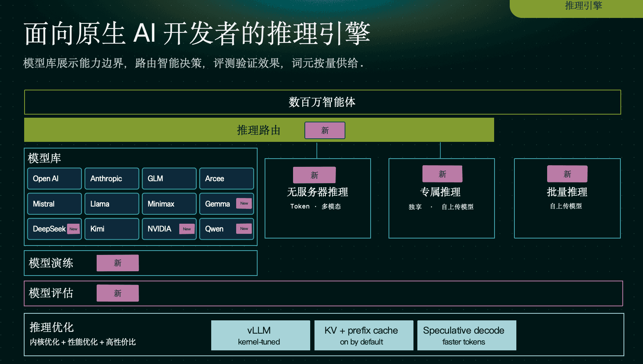Select the vLLM kernel-tuned tile
The image size is (643, 364).
click(x=261, y=335)
